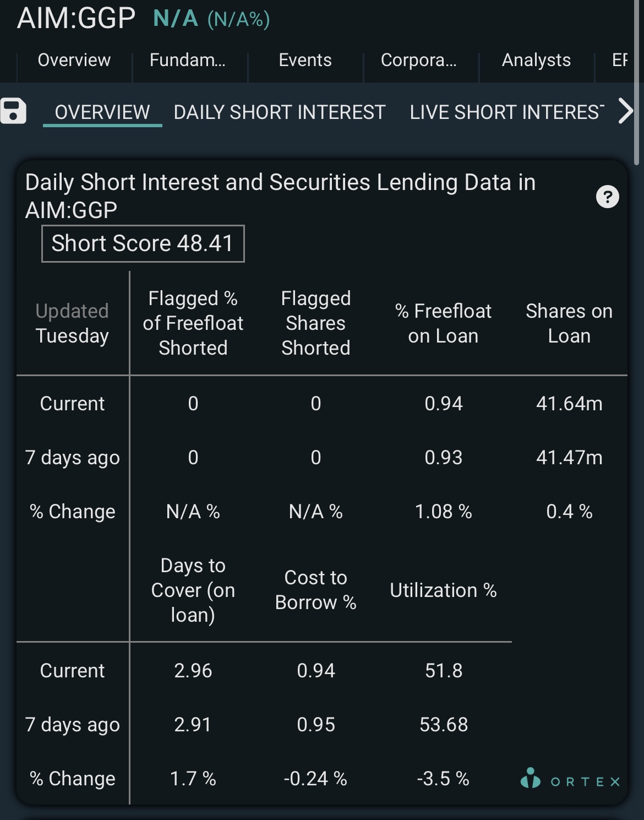Viewport: 644px width, 820px height.
Task: Click the current 41.64m shares on loan value
Action: click(x=570, y=404)
